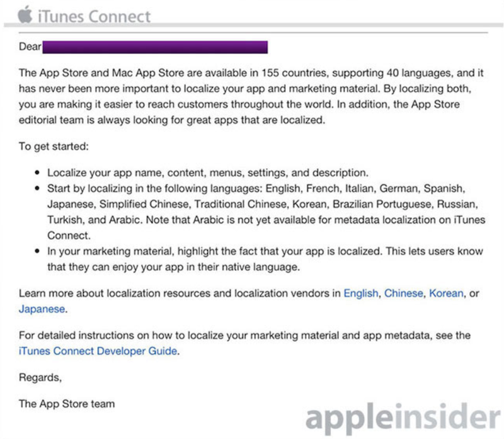The height and width of the screenshot is (439, 504).
Task: Open the English localization resources link
Action: [360, 294]
